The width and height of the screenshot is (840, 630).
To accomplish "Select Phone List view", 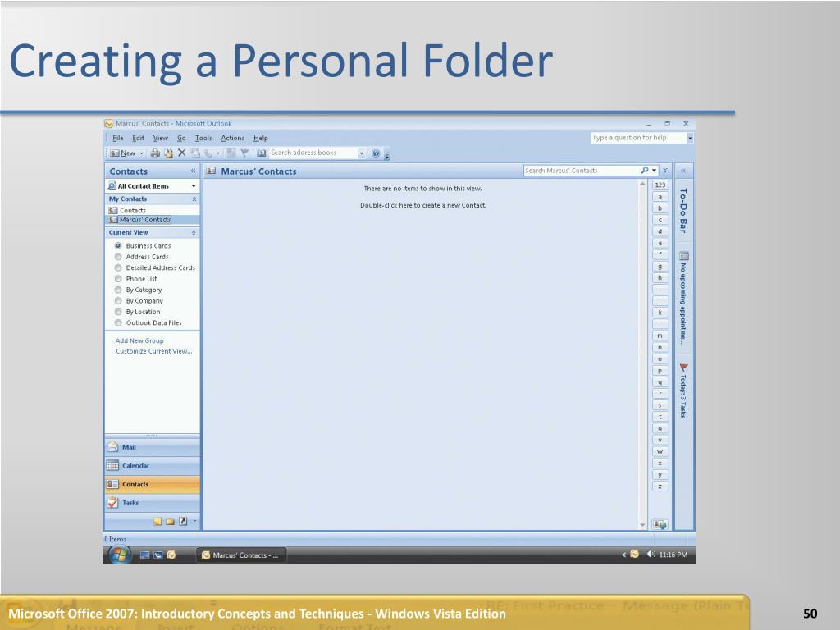I will pos(118,279).
